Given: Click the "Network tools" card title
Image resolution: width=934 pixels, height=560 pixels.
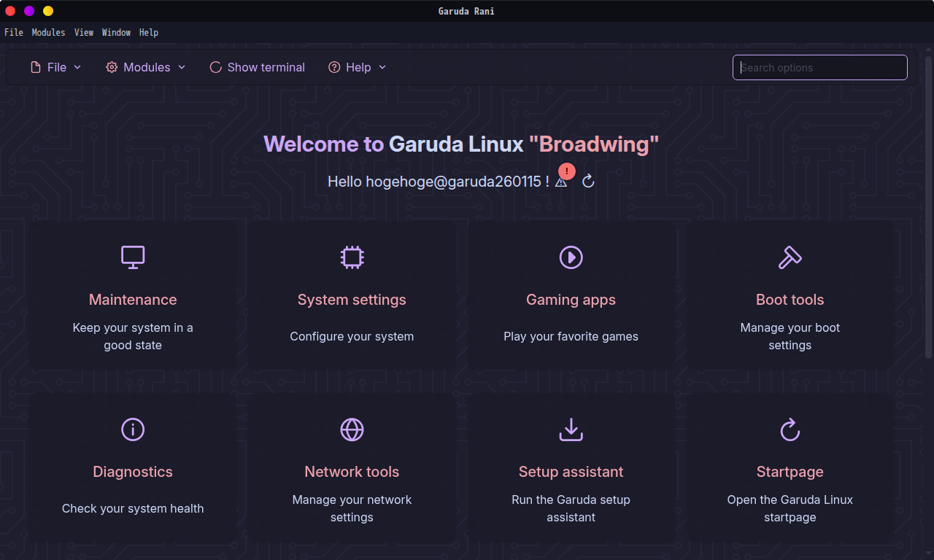Looking at the screenshot, I should (352, 472).
